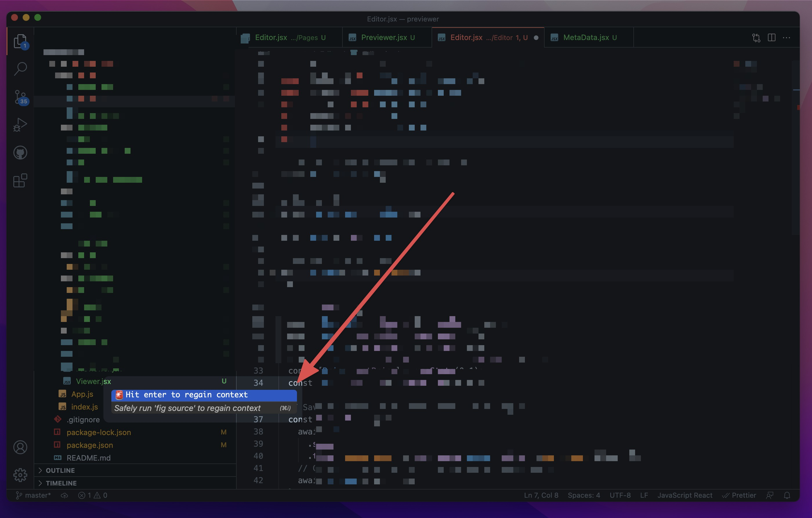Open the Extensions view

pos(20,181)
